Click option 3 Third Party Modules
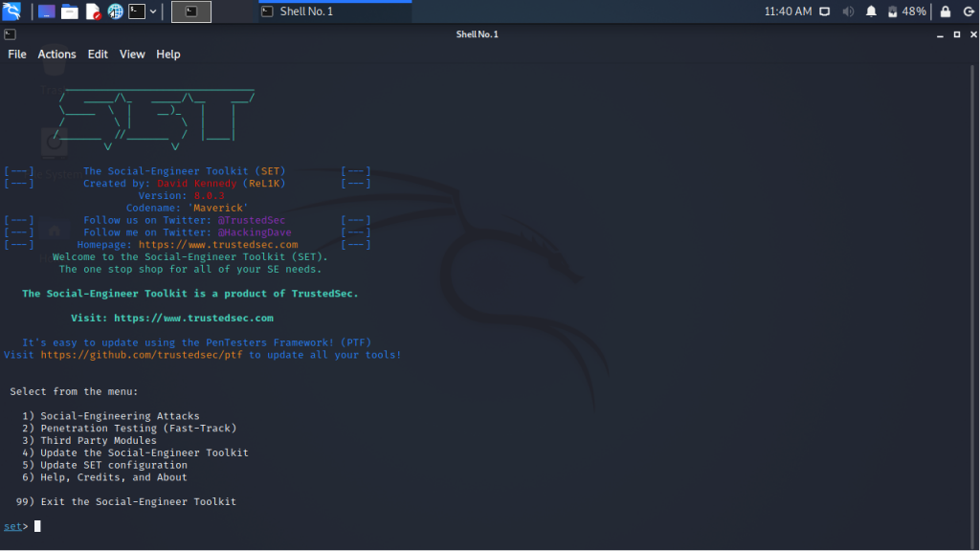This screenshot has width=980, height=551. pyautogui.click(x=89, y=440)
